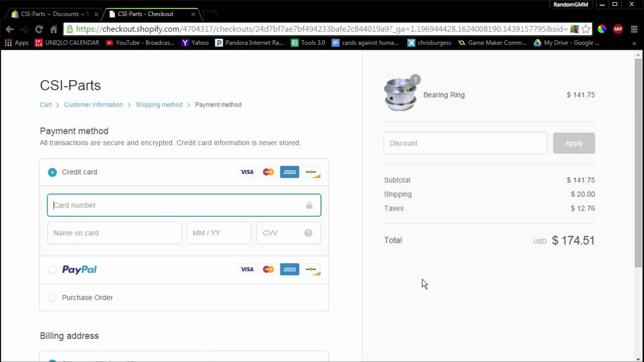
Task: Click the Name on card field
Action: pos(114,233)
